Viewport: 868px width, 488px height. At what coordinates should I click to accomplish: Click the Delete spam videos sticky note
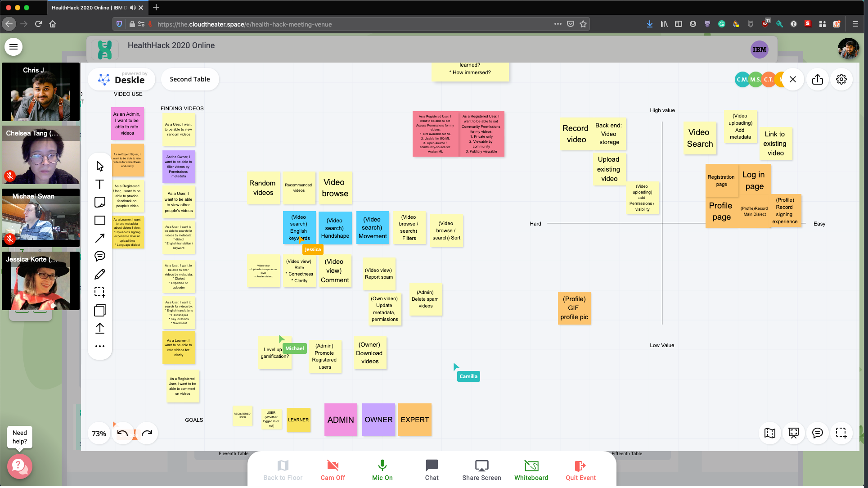(425, 299)
